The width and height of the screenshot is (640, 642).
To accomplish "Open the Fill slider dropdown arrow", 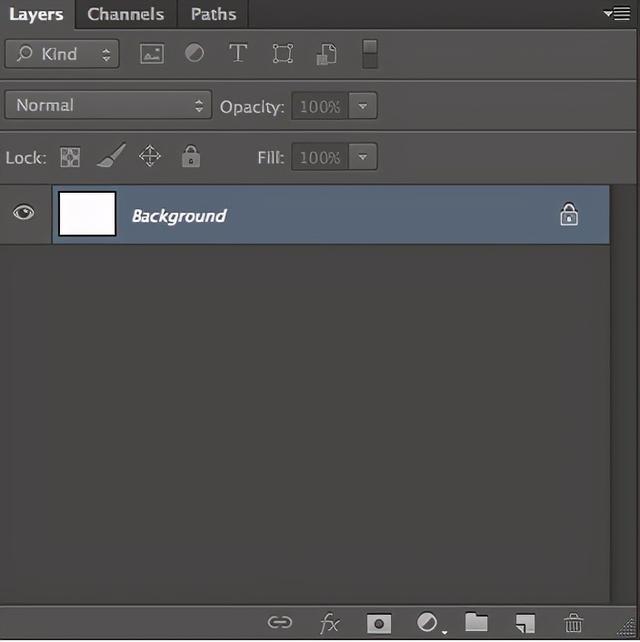I will coord(362,157).
